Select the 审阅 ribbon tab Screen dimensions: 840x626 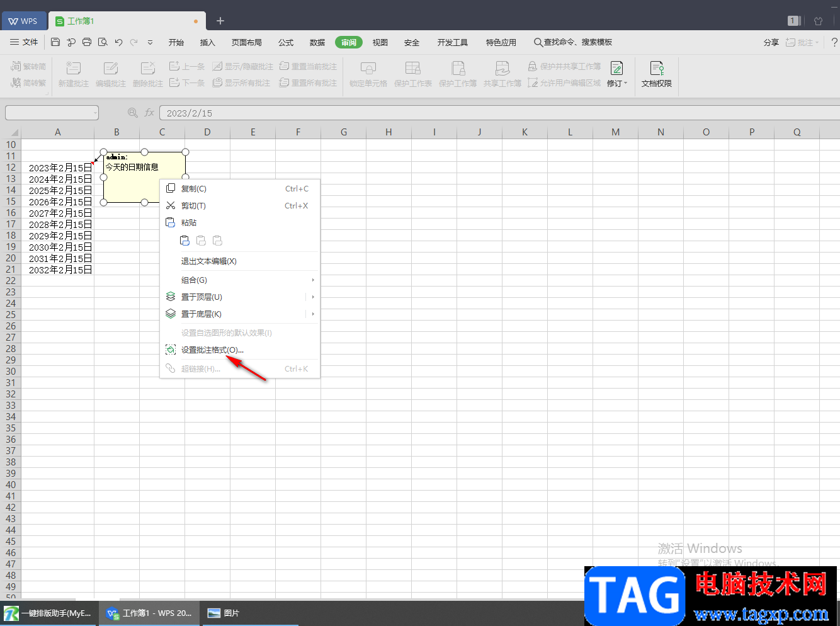click(349, 42)
